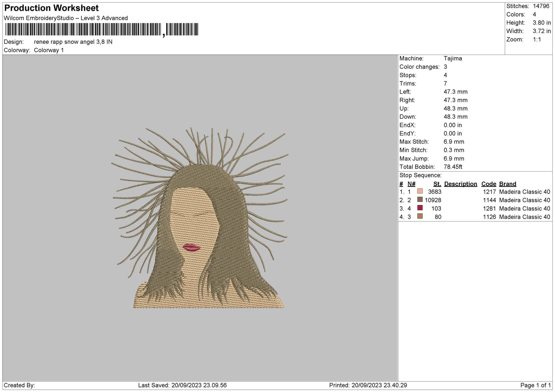Click thread code 1281
The width and height of the screenshot is (555, 392).
click(x=489, y=209)
